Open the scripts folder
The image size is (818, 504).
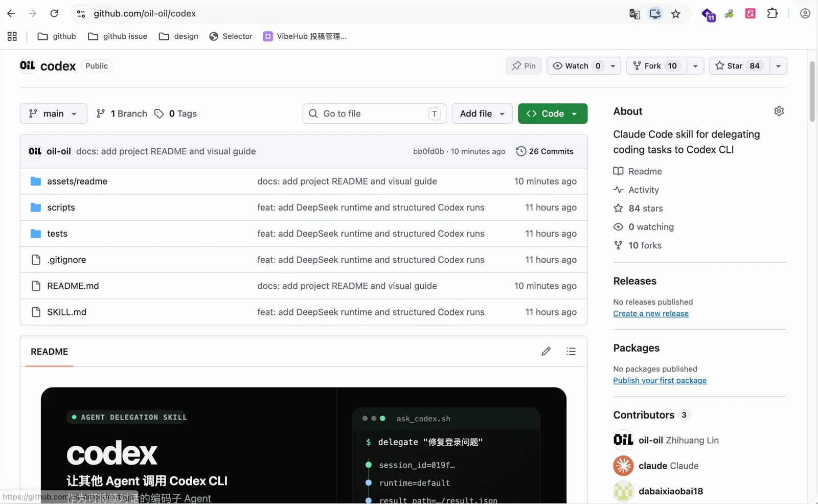pos(61,208)
